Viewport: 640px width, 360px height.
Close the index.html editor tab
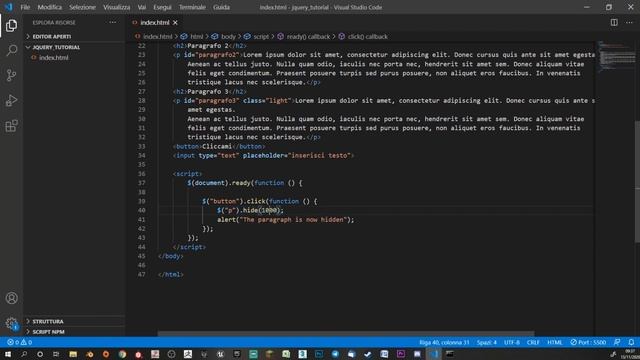(175, 22)
